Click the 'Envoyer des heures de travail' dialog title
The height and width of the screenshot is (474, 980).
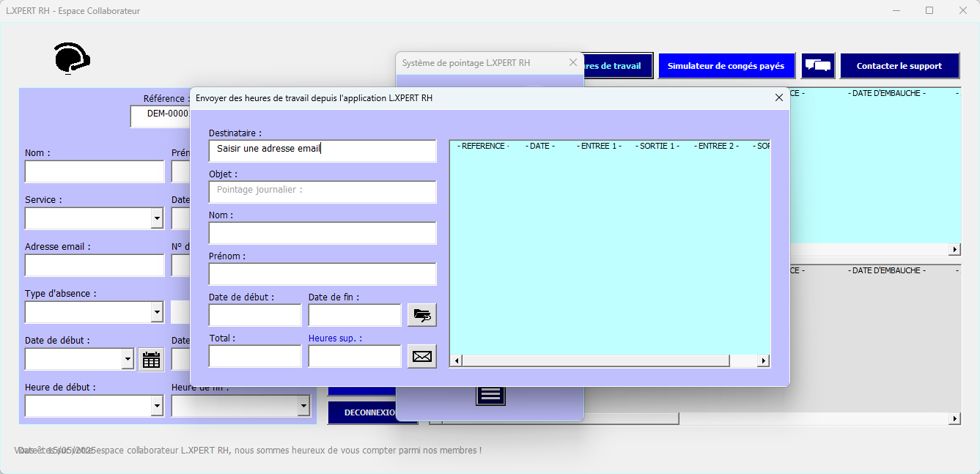point(314,97)
